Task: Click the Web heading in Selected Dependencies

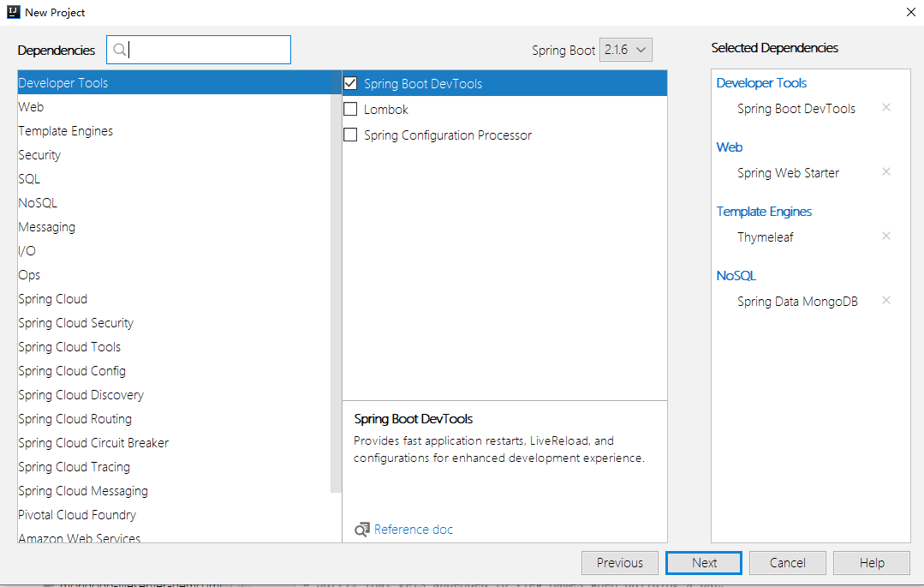Action: pyautogui.click(x=729, y=147)
